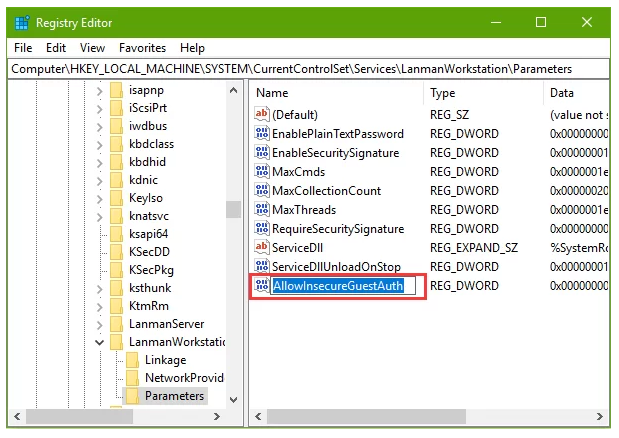Click the MaxCollectionCount DWORD icon
Screen dimensions: 619x438
pyautogui.click(x=262, y=190)
